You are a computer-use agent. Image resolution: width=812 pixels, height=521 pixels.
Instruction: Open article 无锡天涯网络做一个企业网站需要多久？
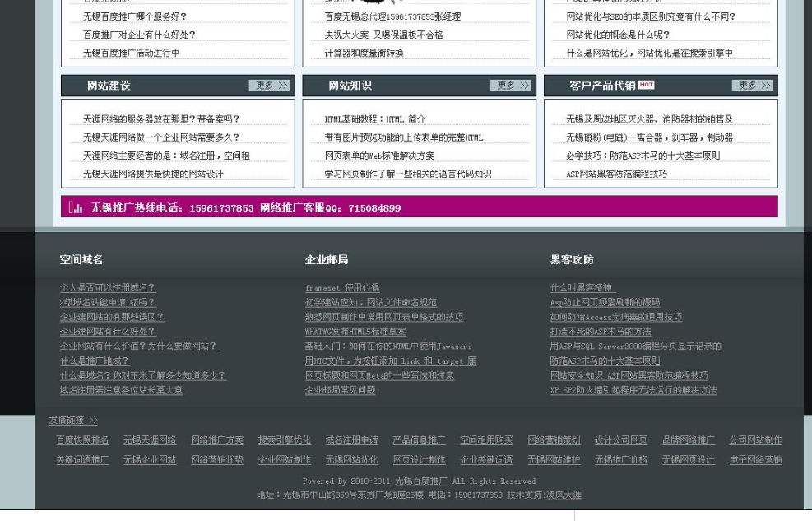point(161,137)
